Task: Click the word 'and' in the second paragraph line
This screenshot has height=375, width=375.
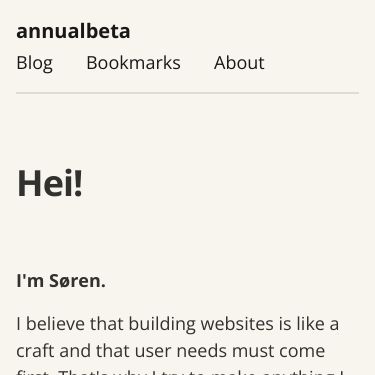Action: pos(75,351)
